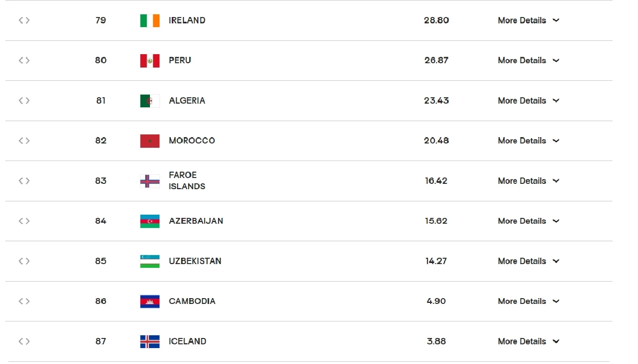The image size is (638, 364).
Task: Click the rank-change arrows beside rank 84
Action: click(x=24, y=221)
